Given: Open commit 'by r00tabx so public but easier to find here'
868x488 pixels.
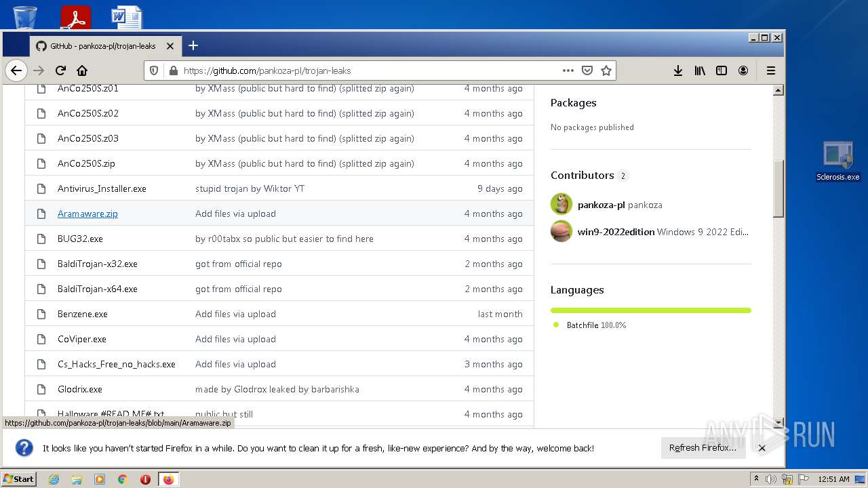Looking at the screenshot, I should [x=284, y=239].
